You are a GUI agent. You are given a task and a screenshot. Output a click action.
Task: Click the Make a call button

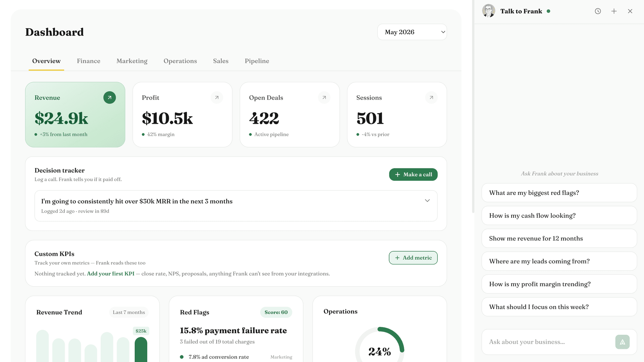(413, 174)
